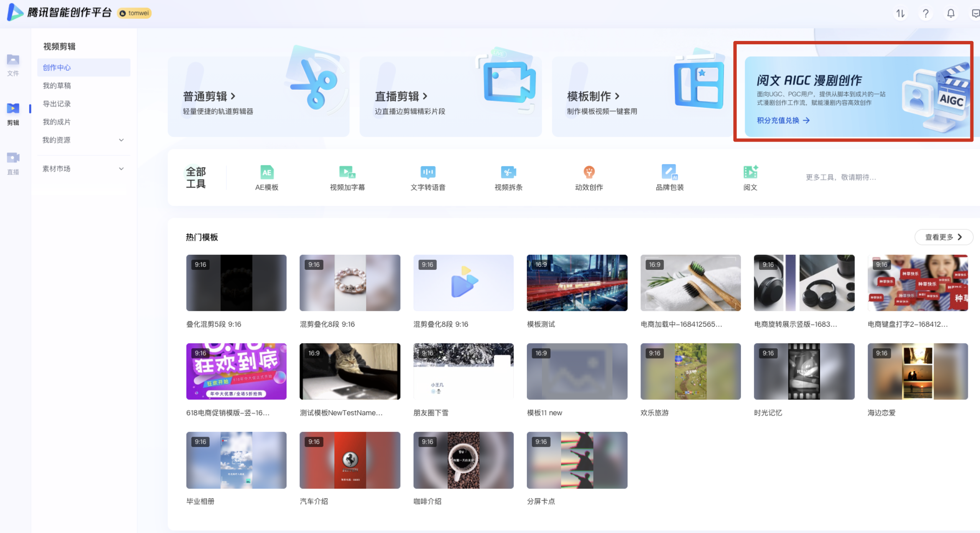Screen dimensions: 980x533
Task: Open the 阅文 tool icon
Action: click(750, 173)
